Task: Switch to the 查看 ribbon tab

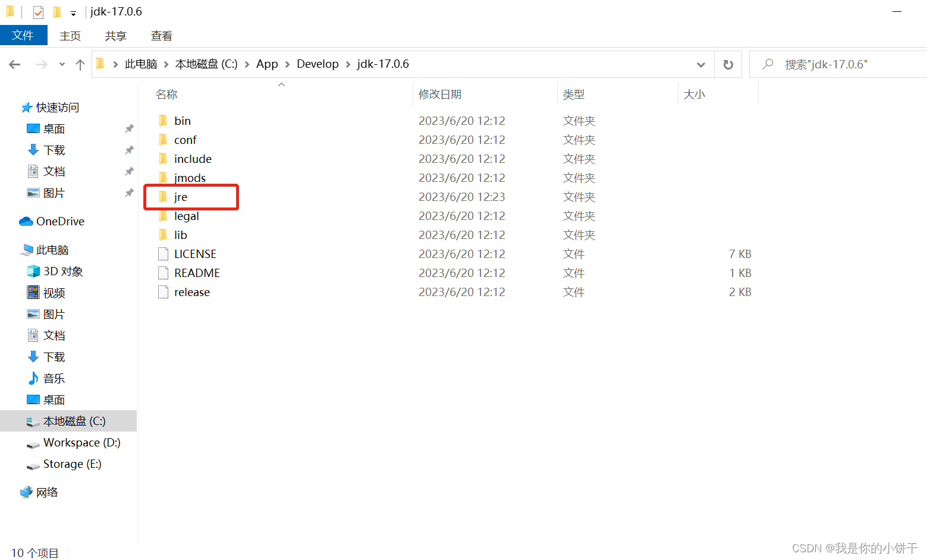Action: (161, 35)
